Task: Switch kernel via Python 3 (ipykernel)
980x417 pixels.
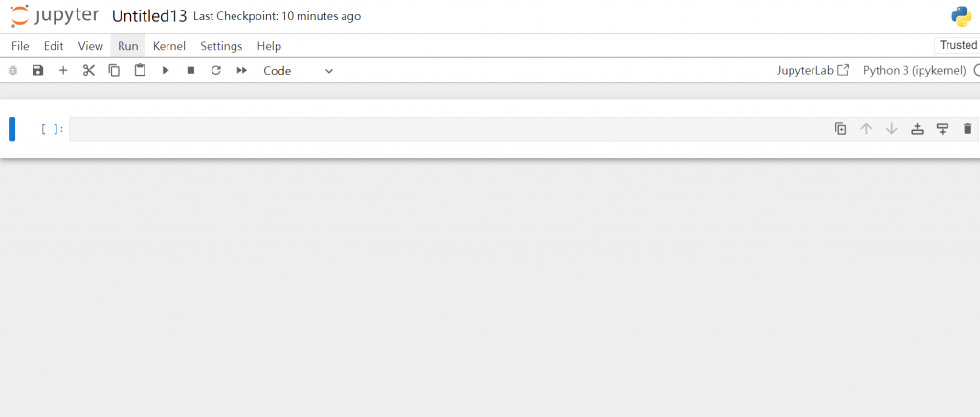Action: [x=914, y=71]
